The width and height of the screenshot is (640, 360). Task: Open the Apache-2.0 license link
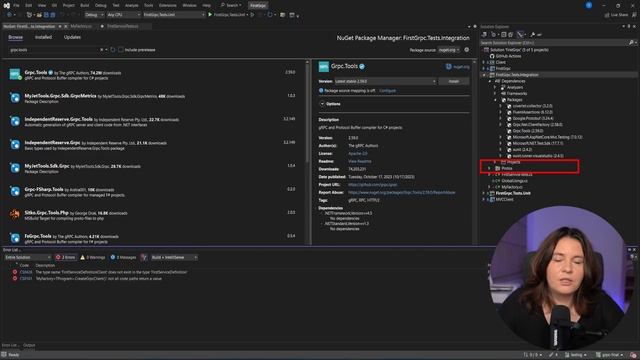[358, 153]
